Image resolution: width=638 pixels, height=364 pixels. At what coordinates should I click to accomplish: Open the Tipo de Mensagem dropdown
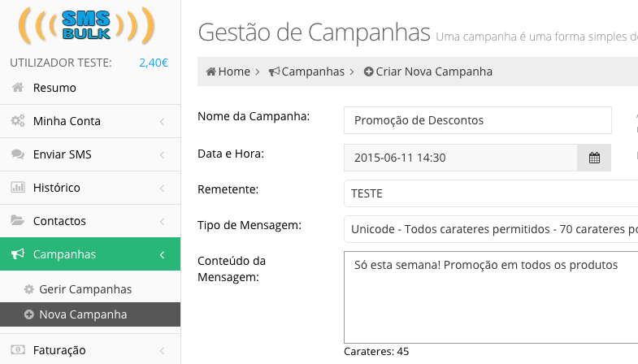(491, 229)
